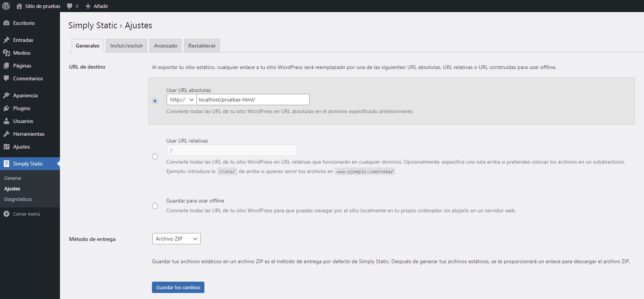The height and width of the screenshot is (299, 644).
Task: Select the Usar URL relativas radio button
Action: point(155,156)
